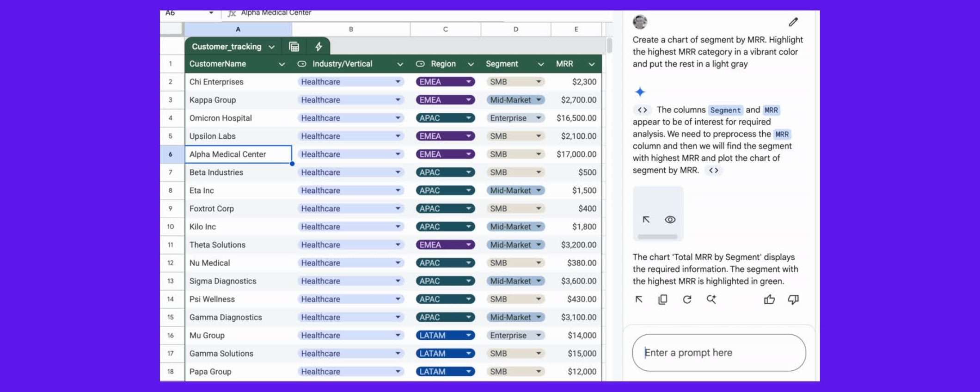Click the thumbs down feedback icon

pyautogui.click(x=793, y=300)
